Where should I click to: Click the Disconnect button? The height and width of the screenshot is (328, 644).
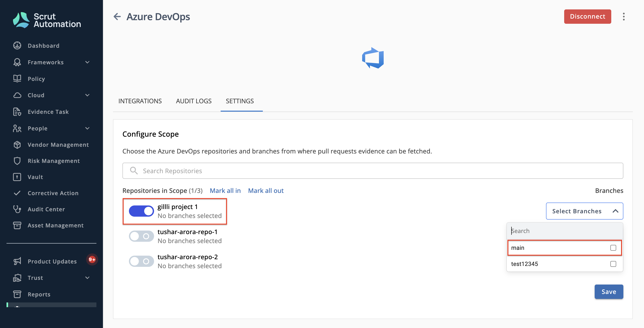tap(587, 17)
